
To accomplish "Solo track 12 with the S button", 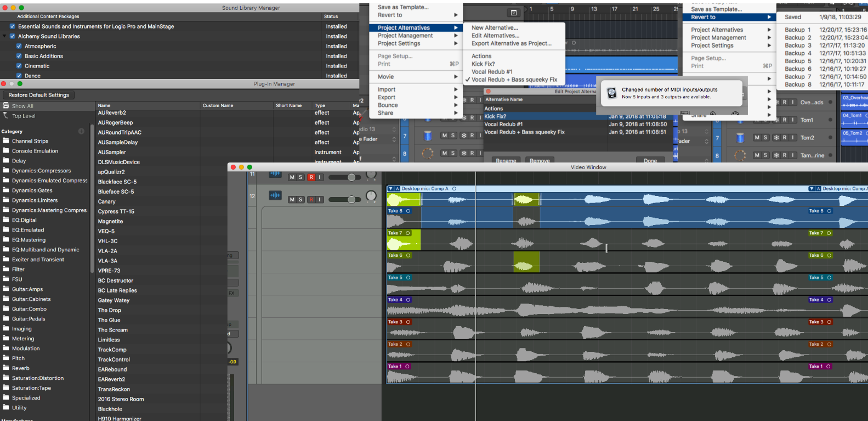I will point(300,200).
